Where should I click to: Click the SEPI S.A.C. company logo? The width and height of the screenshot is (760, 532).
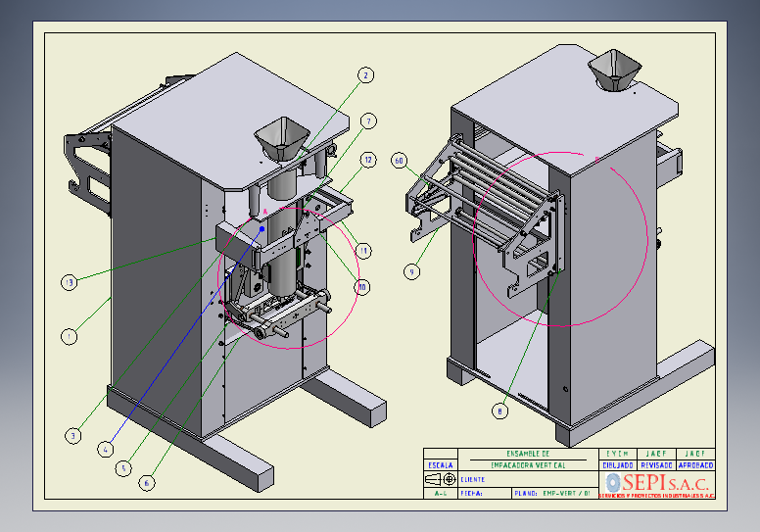[658, 484]
